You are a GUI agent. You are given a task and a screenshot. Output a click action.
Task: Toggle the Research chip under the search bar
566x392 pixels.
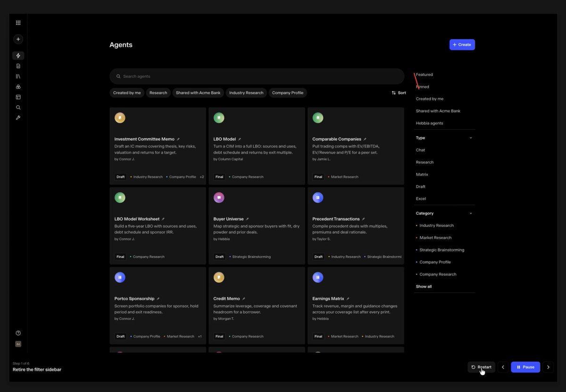click(x=158, y=93)
